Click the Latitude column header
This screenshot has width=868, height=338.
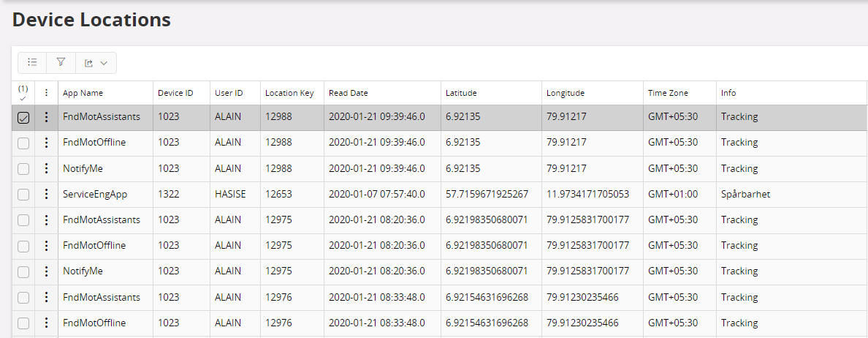tap(461, 93)
